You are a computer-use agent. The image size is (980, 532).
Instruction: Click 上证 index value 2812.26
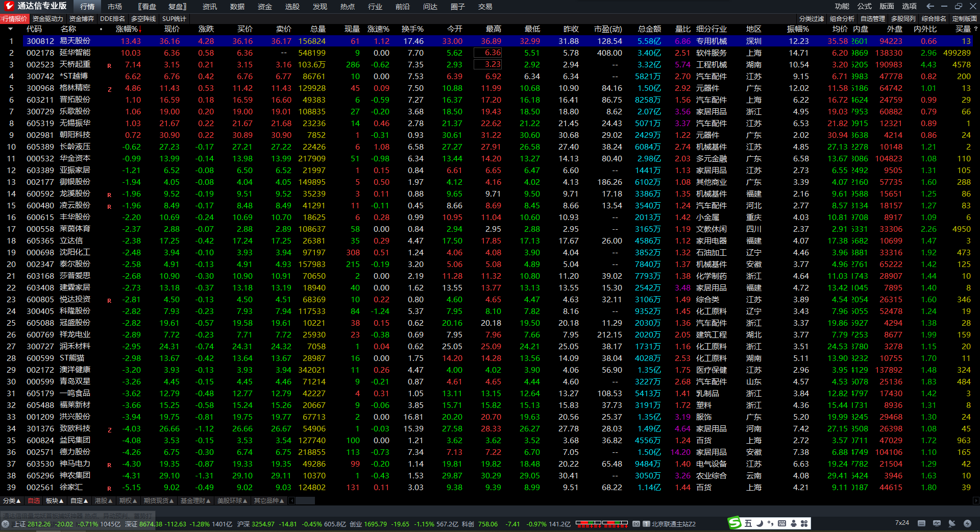pos(39,524)
